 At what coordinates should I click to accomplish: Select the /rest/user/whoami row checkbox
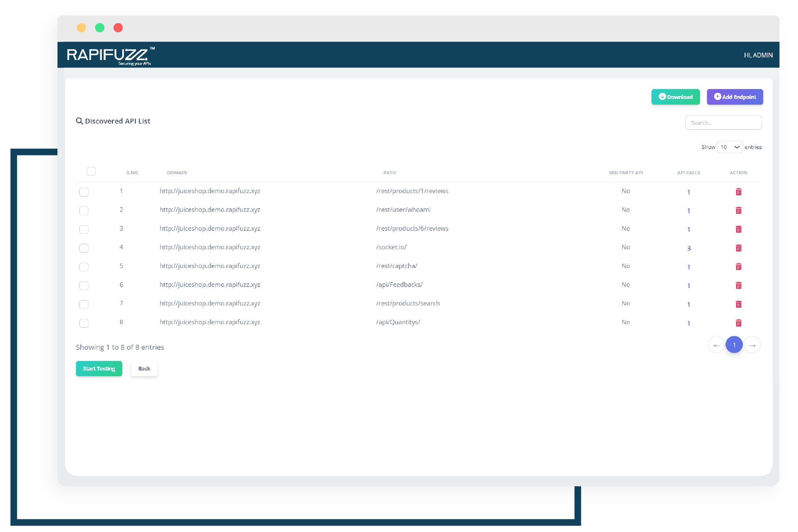tap(84, 211)
